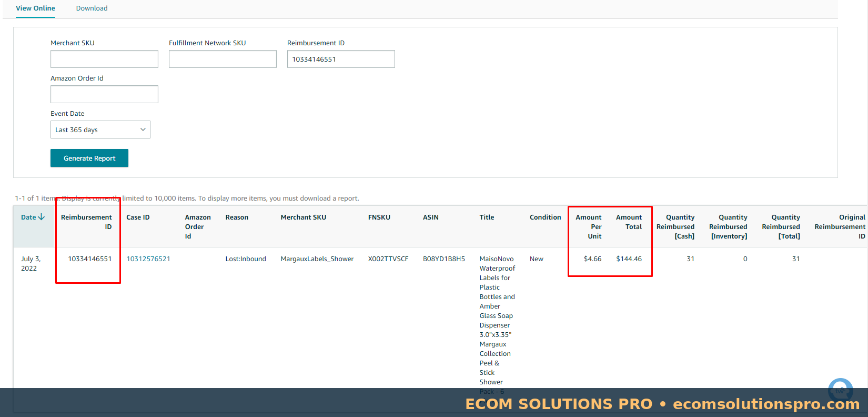This screenshot has width=868, height=417.
Task: Click the FNSKU column header
Action: [379, 217]
